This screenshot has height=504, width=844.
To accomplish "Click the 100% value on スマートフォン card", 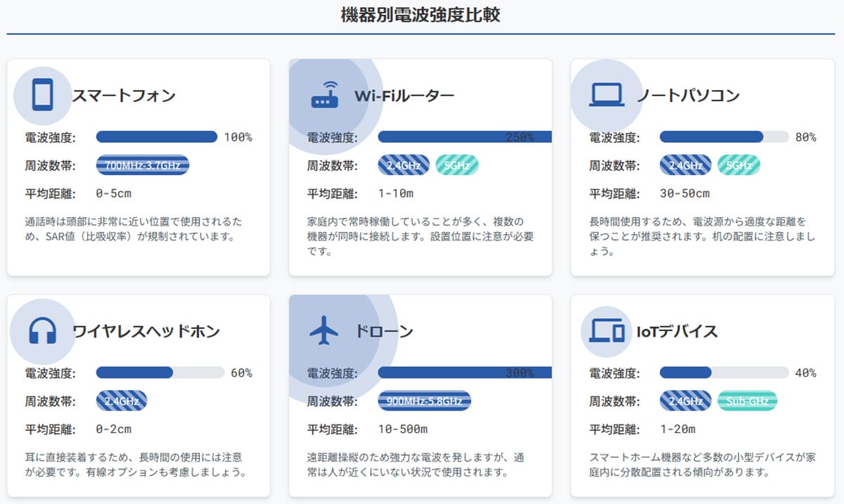I will [238, 137].
